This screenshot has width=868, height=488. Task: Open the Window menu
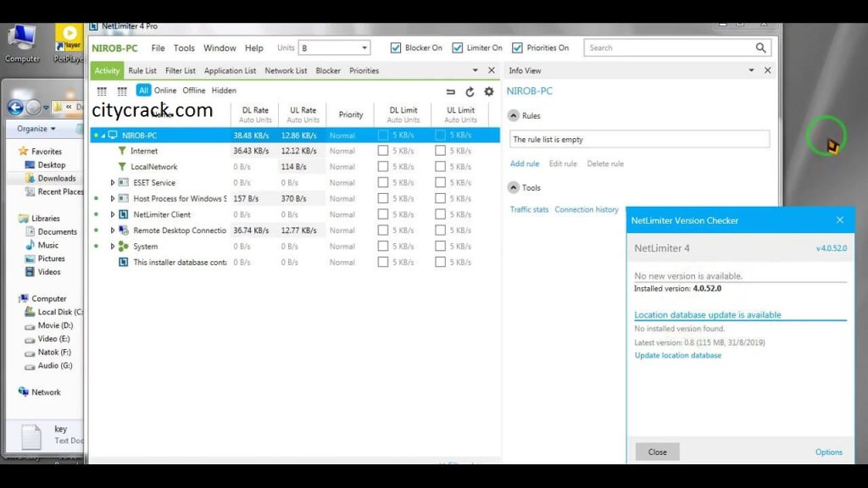pos(220,48)
